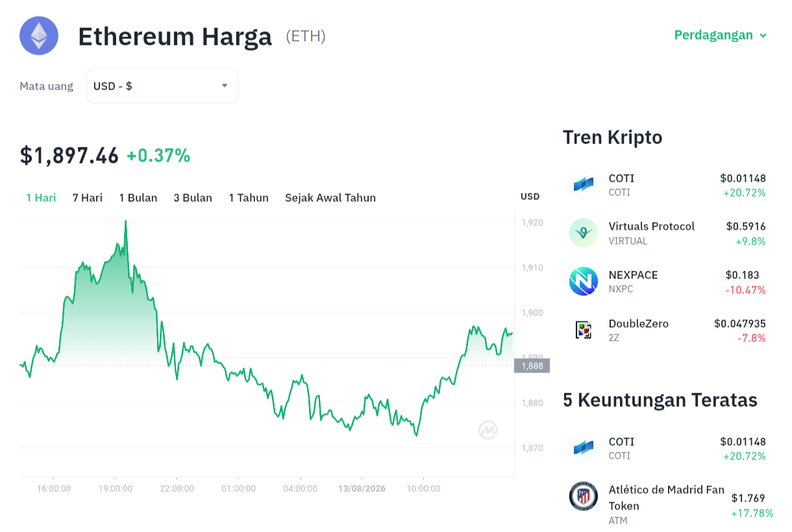792x532 pixels.
Task: Open the USD - $ currency selector
Action: point(162,86)
